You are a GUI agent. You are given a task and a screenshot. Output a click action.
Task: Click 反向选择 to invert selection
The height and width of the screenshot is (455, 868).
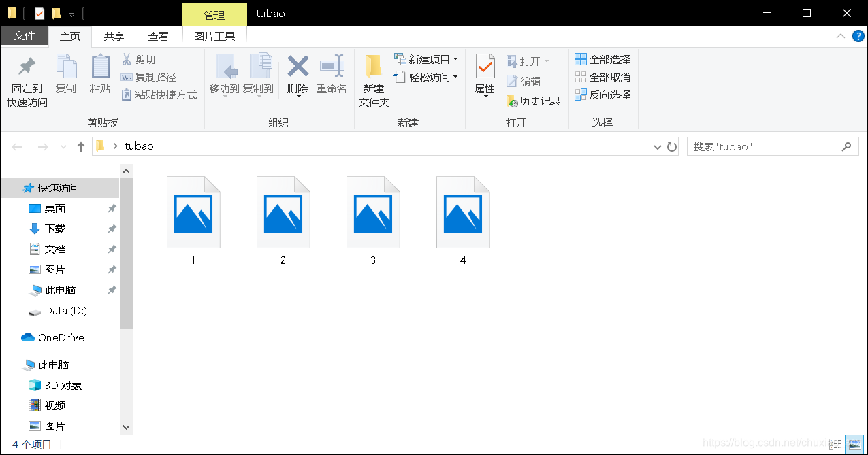(x=603, y=95)
